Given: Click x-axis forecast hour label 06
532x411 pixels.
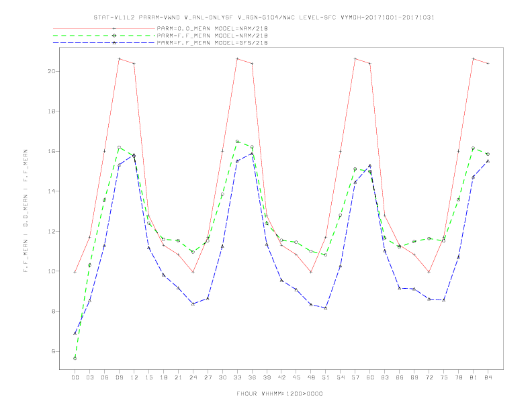Looking at the screenshot, I should (105, 377).
